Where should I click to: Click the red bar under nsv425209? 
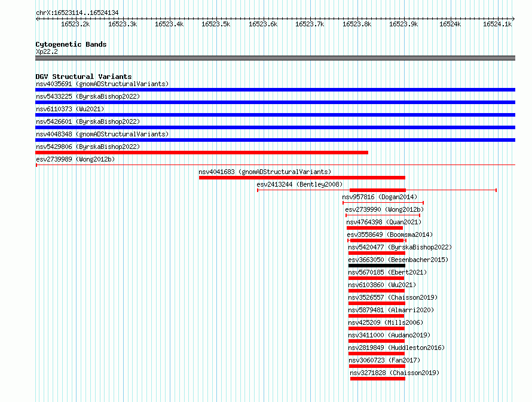point(377,328)
